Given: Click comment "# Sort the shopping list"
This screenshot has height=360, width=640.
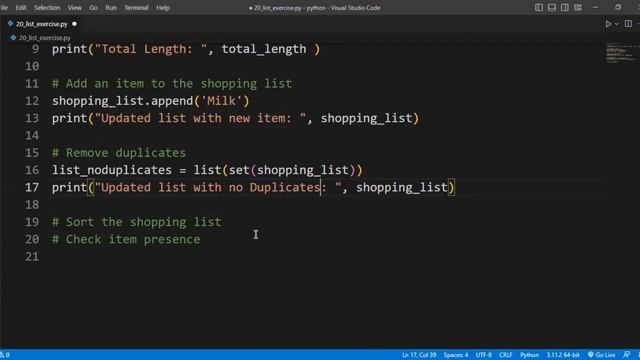Looking at the screenshot, I should (x=137, y=222).
